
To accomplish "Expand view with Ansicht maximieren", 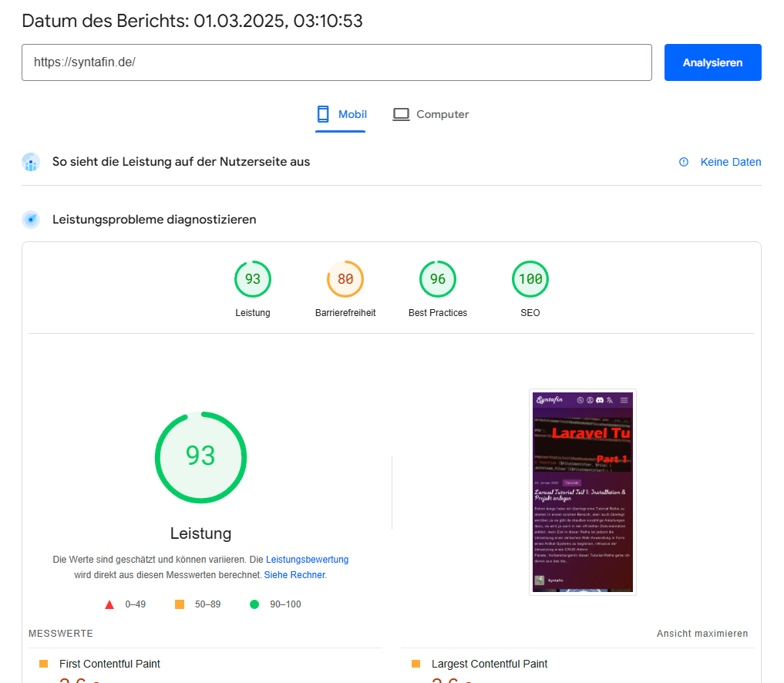I will [702, 634].
